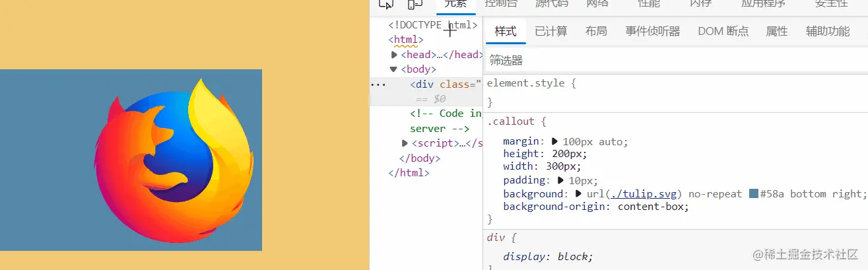The width and height of the screenshot is (868, 270).
Task: Open the 事件侦听器 tab
Action: [653, 31]
